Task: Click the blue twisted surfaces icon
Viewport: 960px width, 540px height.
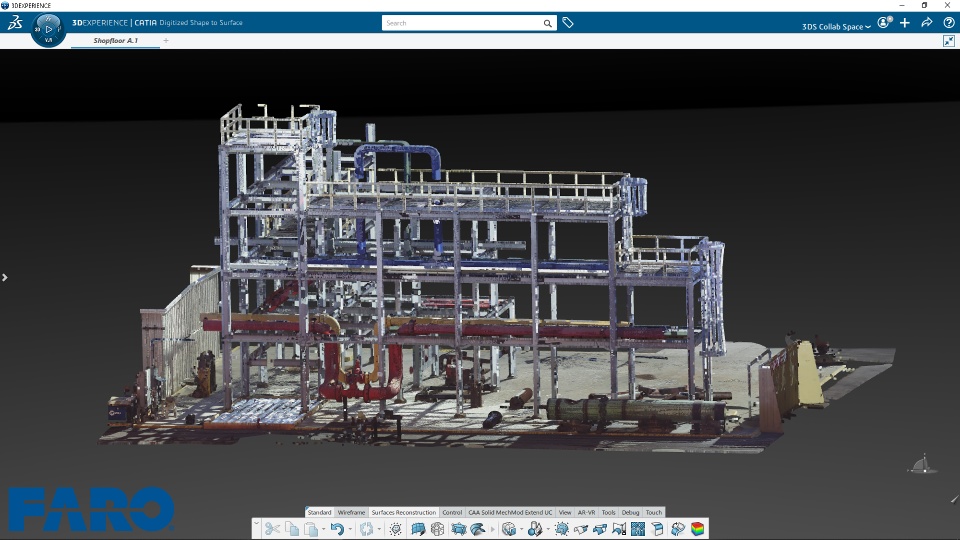Action: 678,528
